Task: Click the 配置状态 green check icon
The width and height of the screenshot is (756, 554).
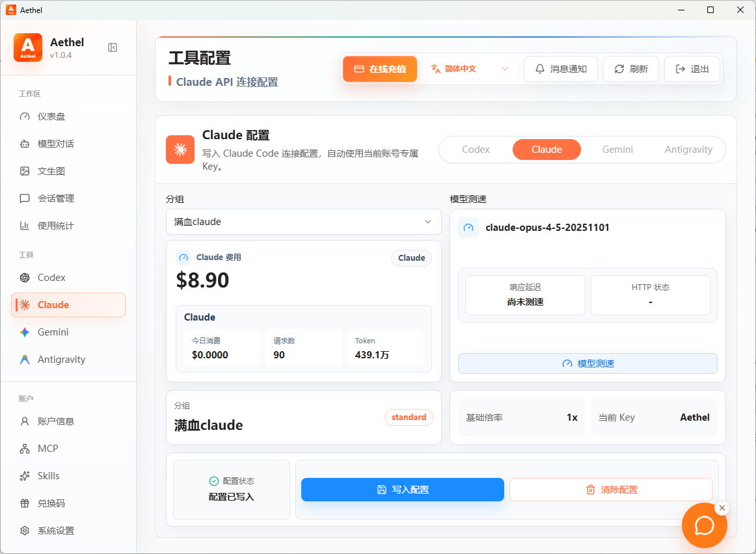Action: tap(213, 481)
